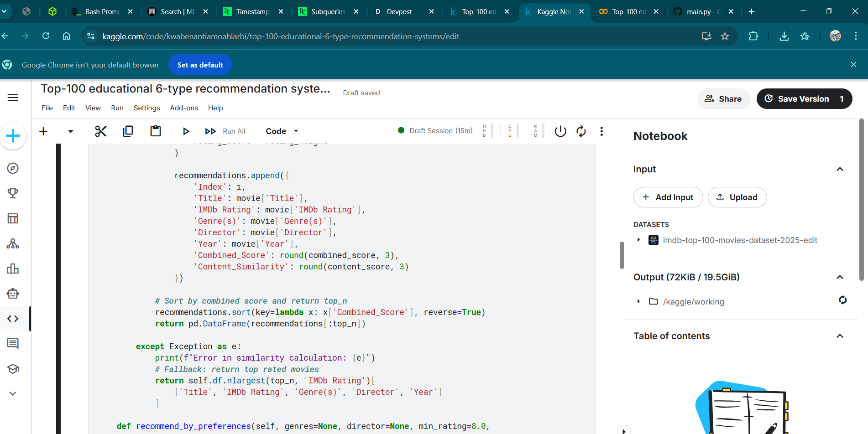Run the current cell with play icon
This screenshot has height=434, width=868.
point(186,131)
